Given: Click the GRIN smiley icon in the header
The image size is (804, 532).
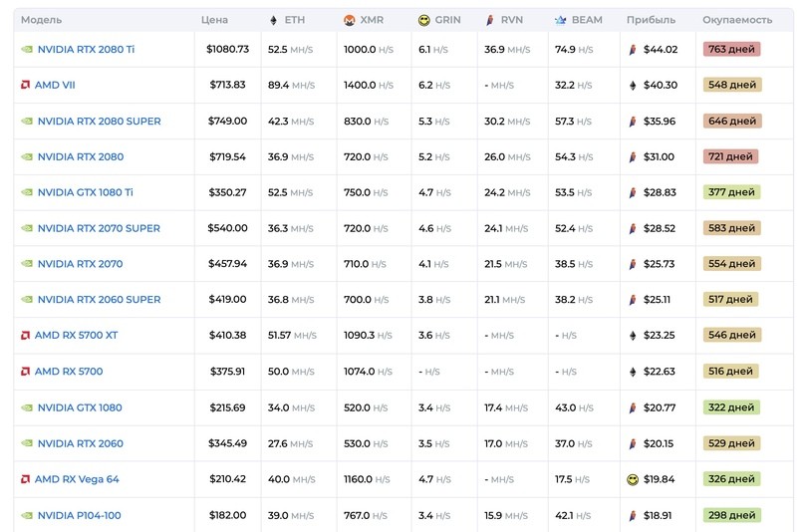Looking at the screenshot, I should [x=424, y=20].
